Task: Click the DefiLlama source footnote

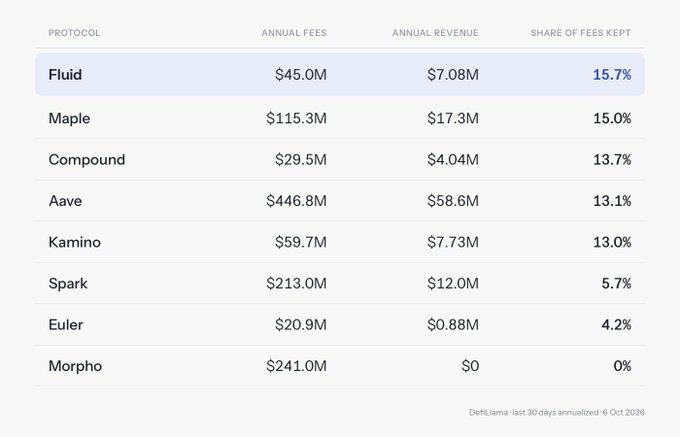Action: tap(557, 412)
